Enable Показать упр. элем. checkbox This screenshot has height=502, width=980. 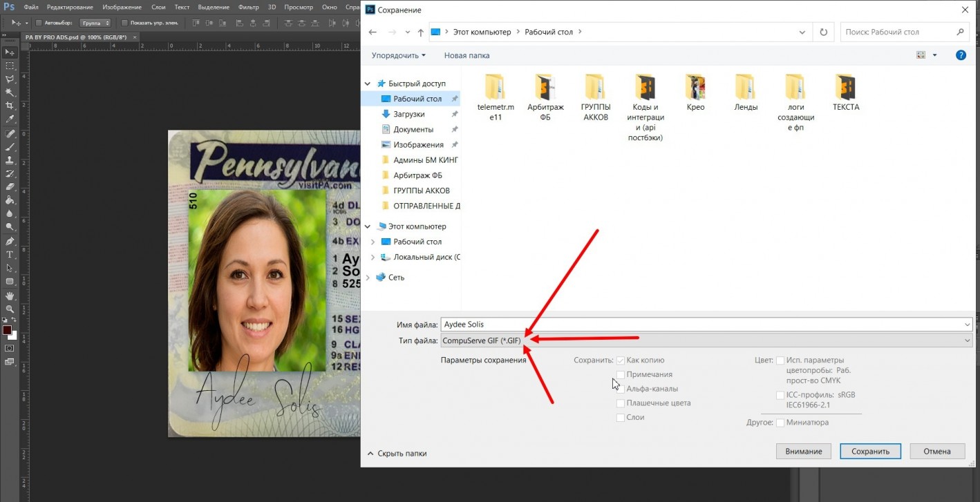pos(124,23)
